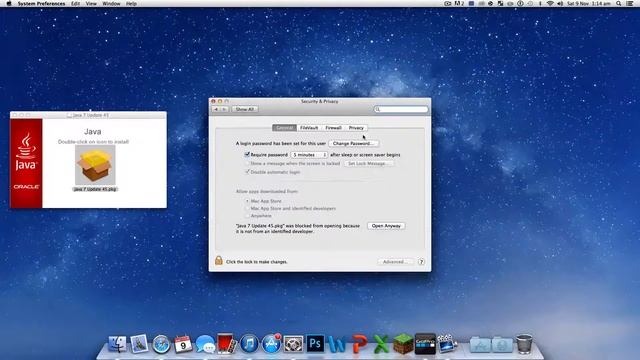Toggle Disable automatic login checkbox

[247, 172]
